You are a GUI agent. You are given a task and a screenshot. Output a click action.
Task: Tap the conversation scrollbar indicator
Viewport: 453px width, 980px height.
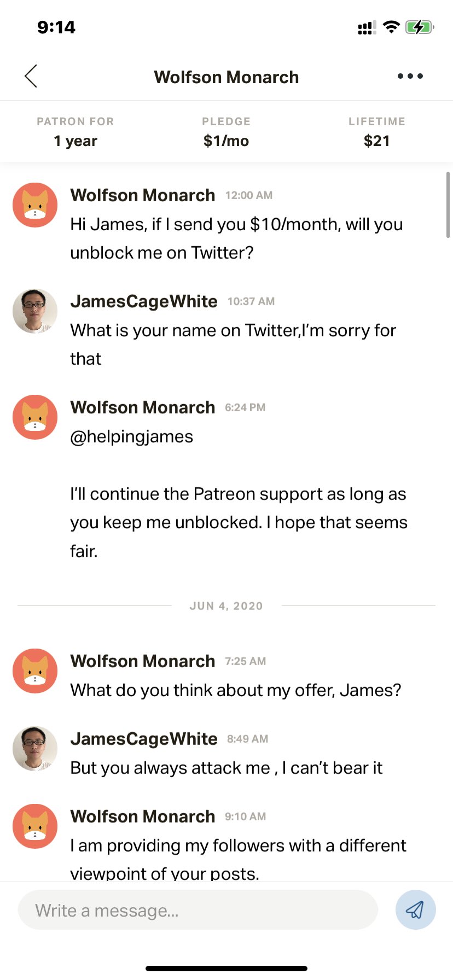point(448,205)
